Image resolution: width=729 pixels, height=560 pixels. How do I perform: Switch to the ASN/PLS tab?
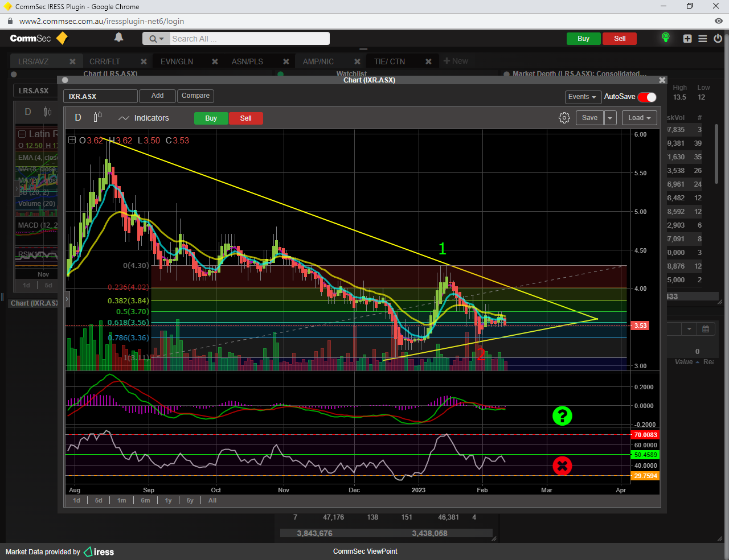247,61
